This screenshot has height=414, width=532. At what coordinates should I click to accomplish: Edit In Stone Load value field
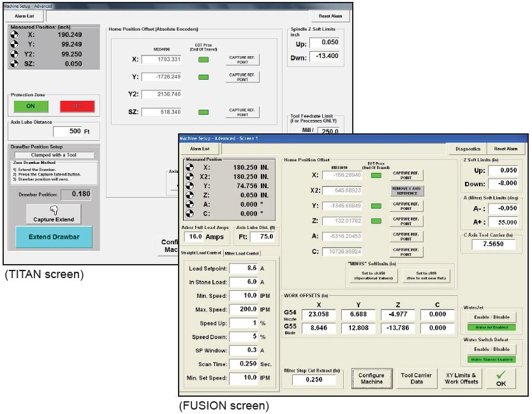(244, 282)
